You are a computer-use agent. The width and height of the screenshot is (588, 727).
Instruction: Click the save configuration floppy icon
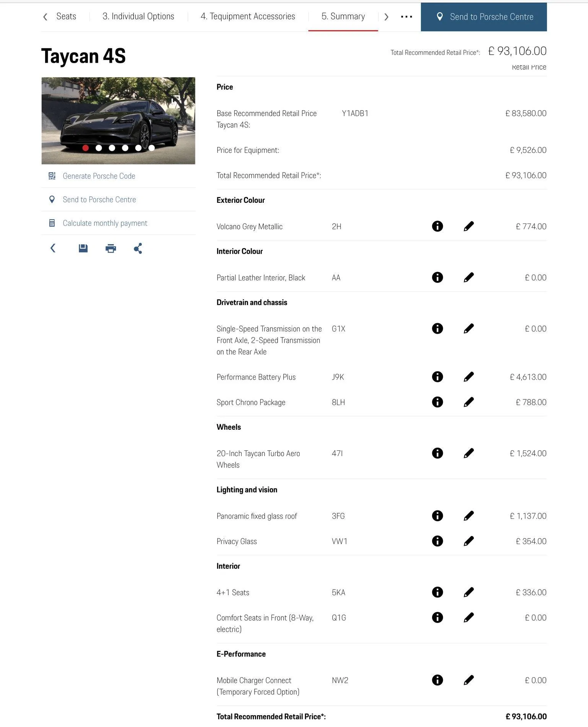[x=83, y=248]
